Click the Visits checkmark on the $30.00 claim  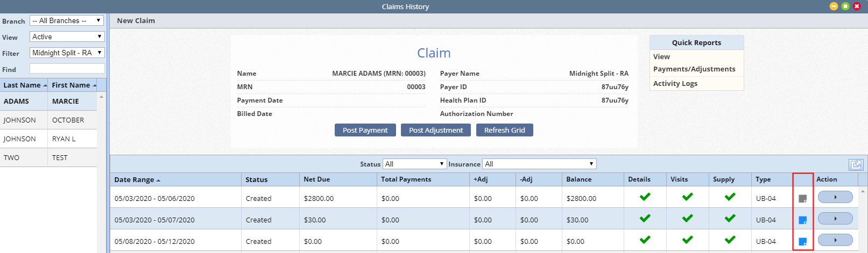[687, 219]
